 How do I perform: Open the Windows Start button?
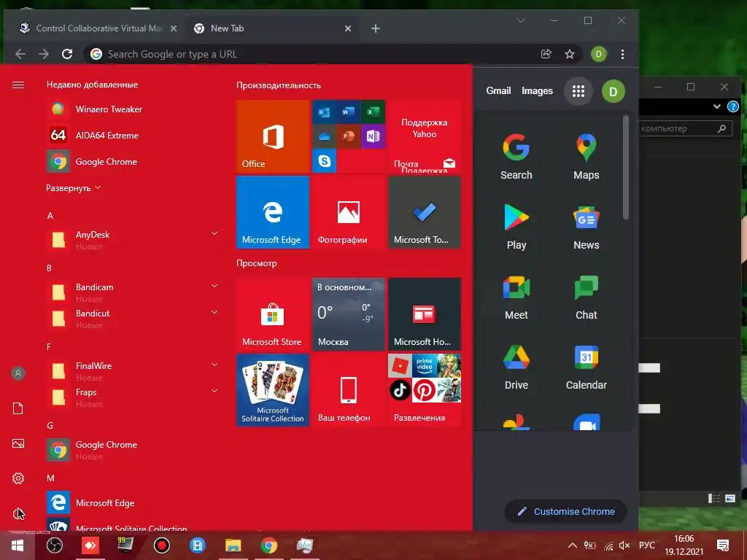(x=18, y=545)
